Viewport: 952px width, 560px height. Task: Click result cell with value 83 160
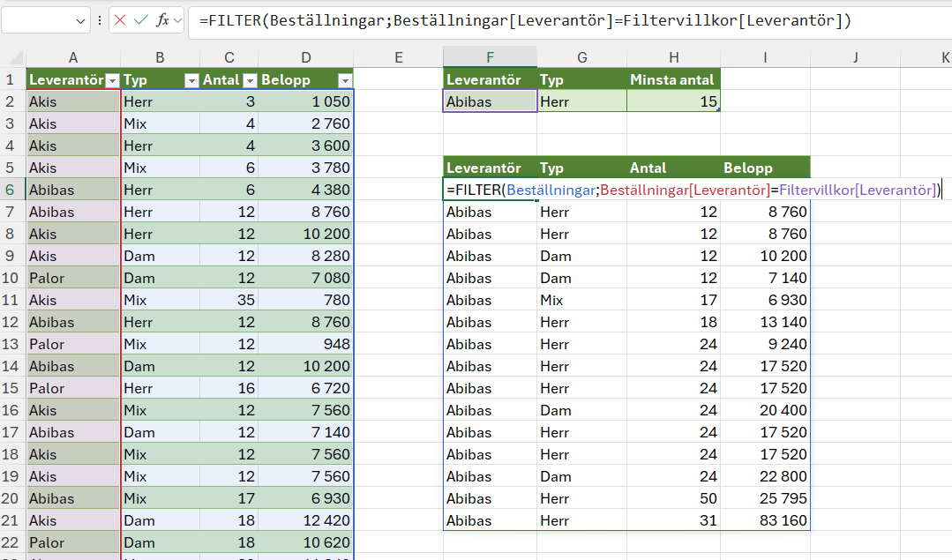765,520
